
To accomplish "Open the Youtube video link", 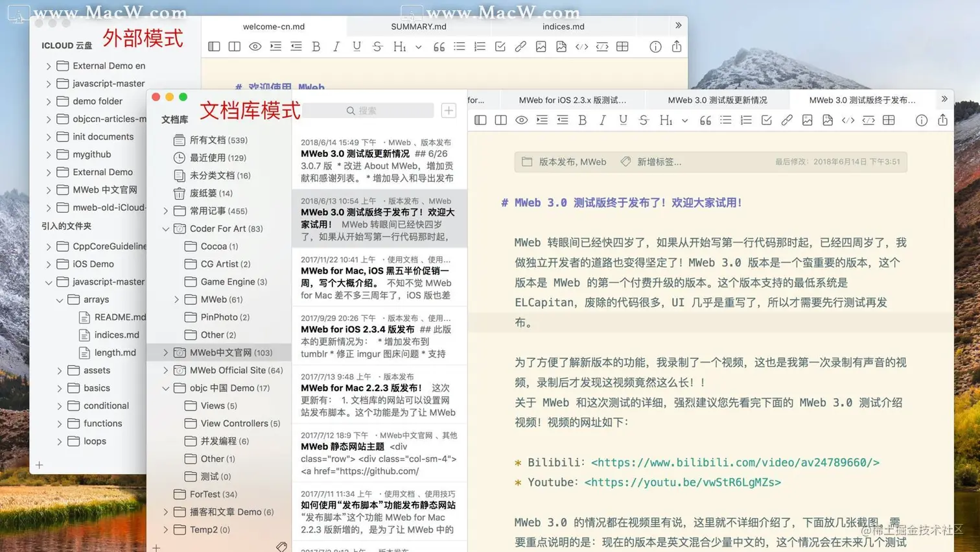I will 682,483.
